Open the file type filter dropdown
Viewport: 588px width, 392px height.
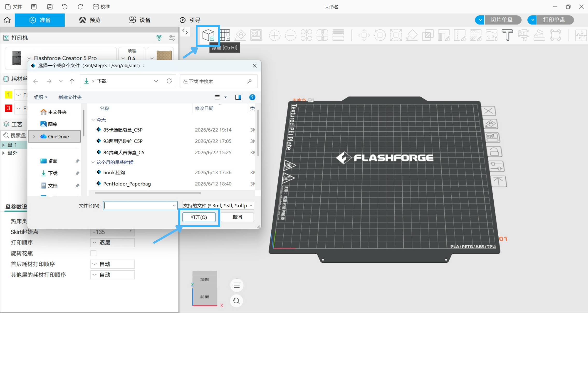218,206
